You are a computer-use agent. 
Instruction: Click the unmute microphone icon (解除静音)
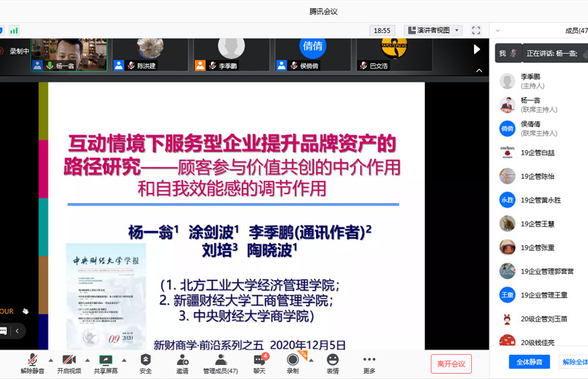(32, 361)
